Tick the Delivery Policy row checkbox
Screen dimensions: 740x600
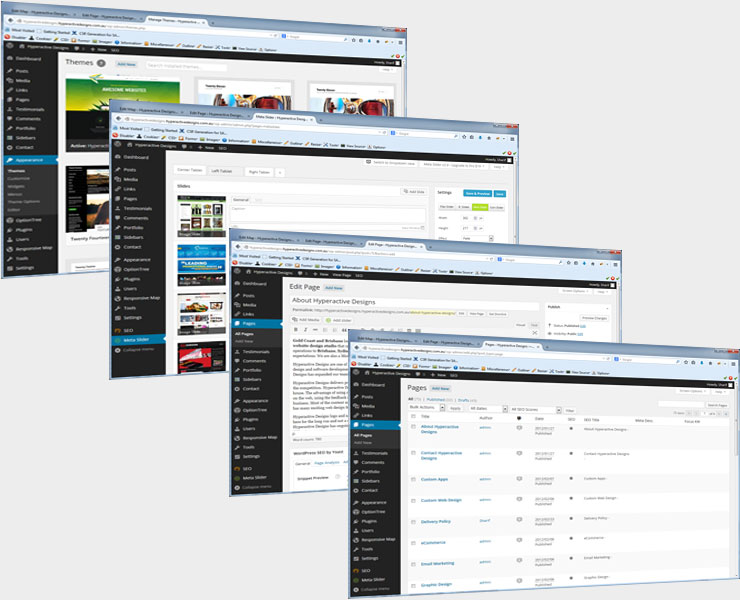coord(413,522)
